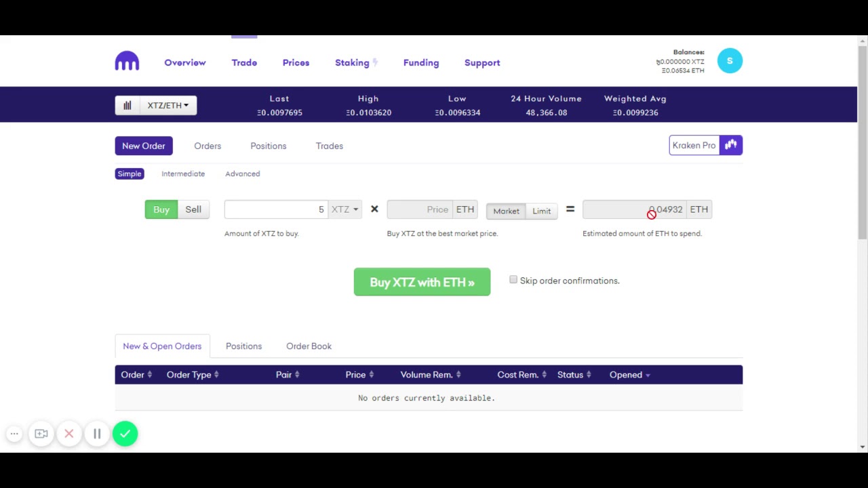Open the Order Book tab
868x488 pixels.
[309, 346]
